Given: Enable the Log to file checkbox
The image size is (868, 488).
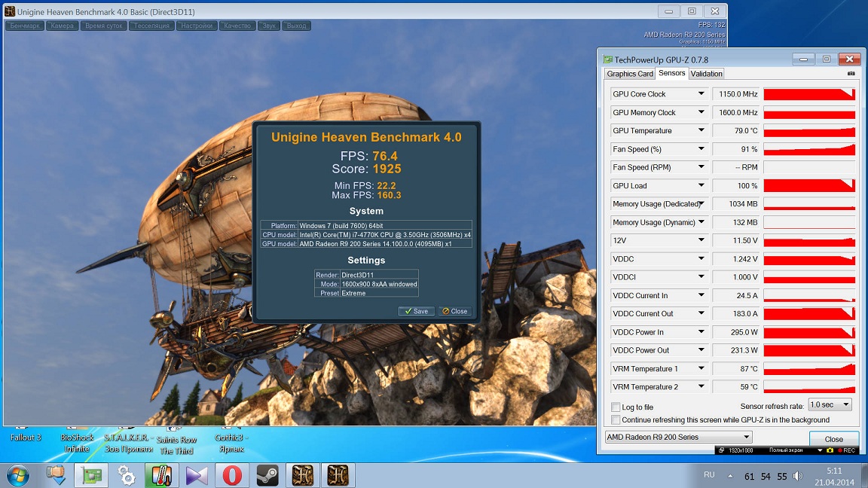Looking at the screenshot, I should point(616,407).
